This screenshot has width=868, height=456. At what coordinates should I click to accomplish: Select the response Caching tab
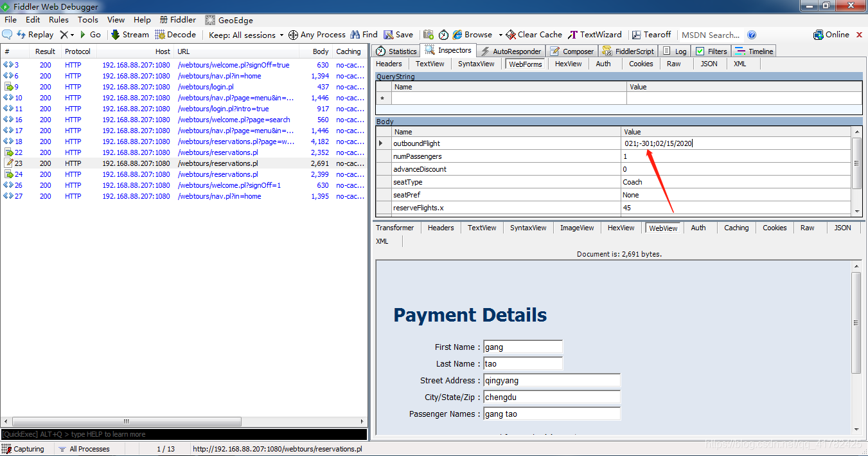736,228
